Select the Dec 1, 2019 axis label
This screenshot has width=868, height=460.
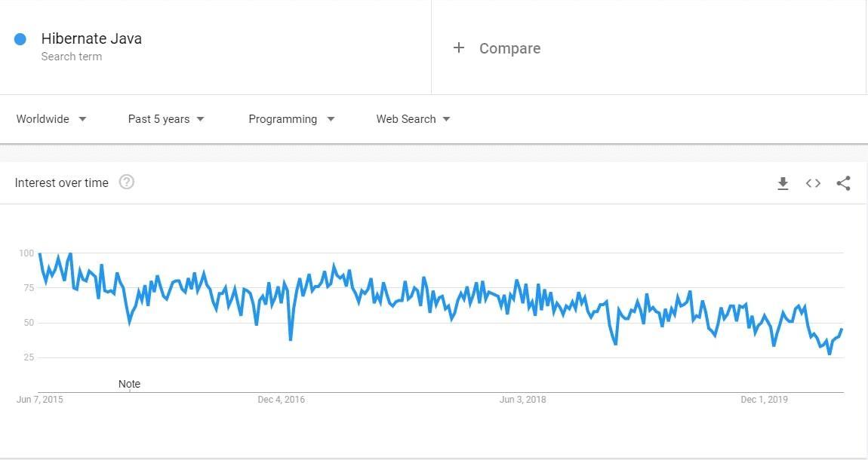coord(764,400)
